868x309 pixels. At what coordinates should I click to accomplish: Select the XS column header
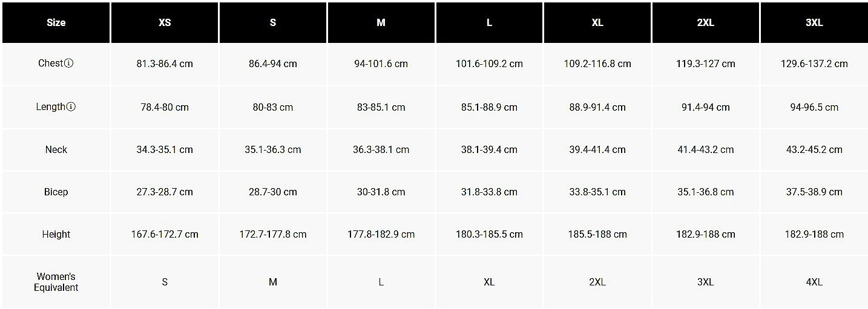pyautogui.click(x=165, y=22)
